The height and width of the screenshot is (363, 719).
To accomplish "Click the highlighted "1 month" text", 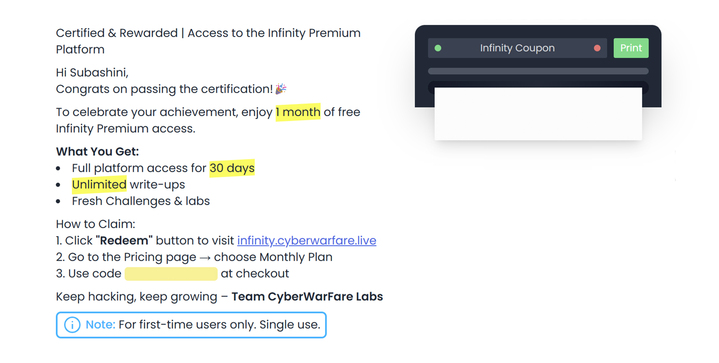I will [298, 112].
